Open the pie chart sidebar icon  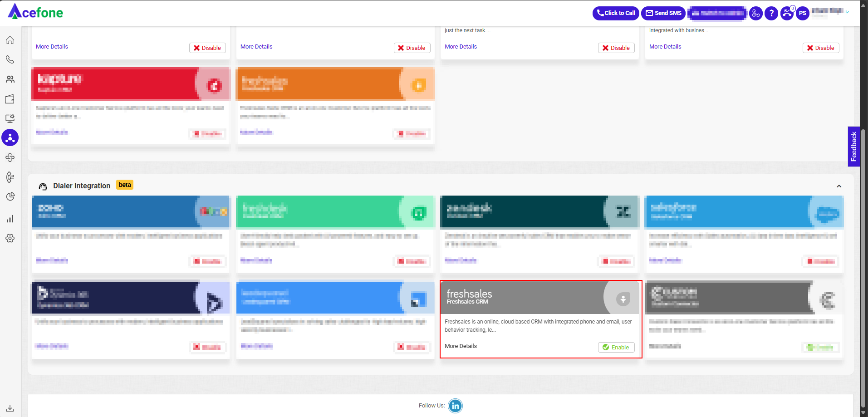(10, 196)
